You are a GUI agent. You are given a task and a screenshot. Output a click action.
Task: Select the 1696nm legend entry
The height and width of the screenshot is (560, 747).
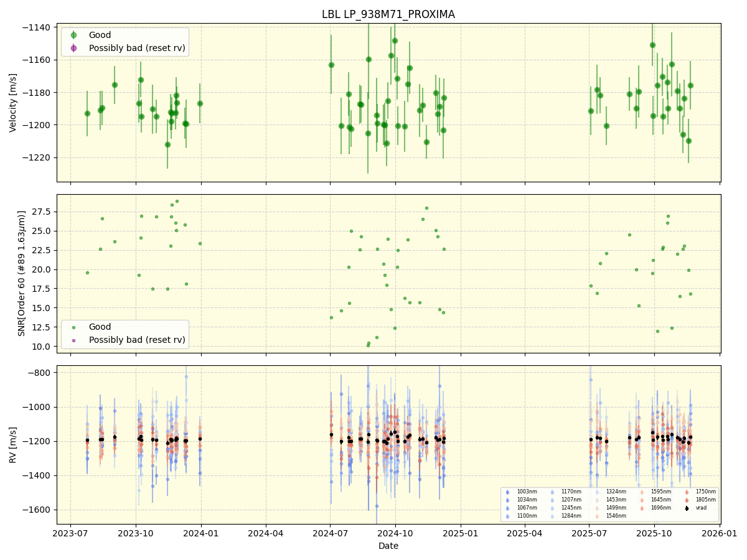(655, 508)
